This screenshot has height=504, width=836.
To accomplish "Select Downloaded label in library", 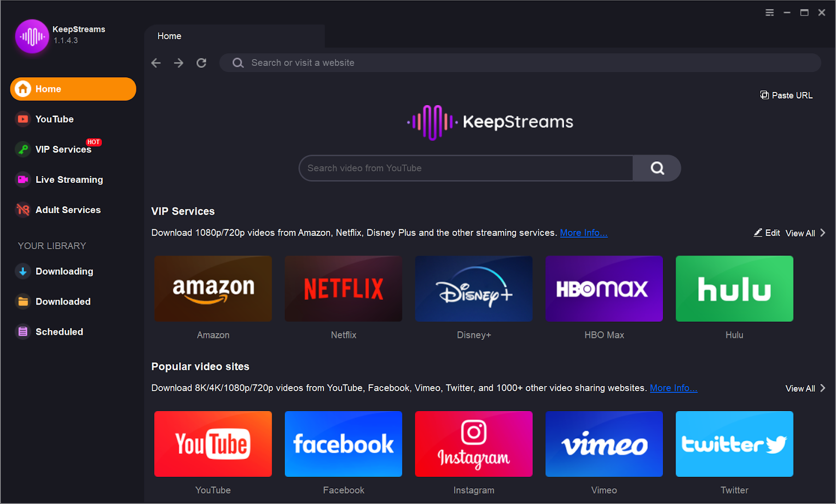I will coord(63,302).
